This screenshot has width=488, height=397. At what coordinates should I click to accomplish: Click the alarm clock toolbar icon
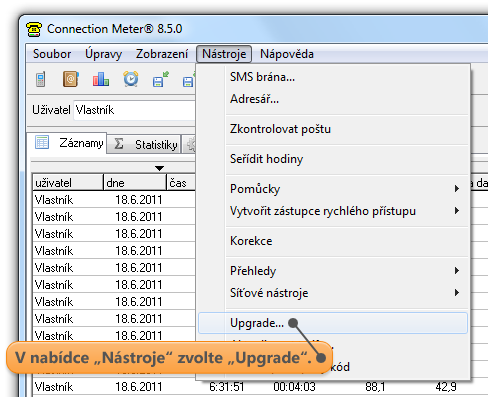pos(131,79)
